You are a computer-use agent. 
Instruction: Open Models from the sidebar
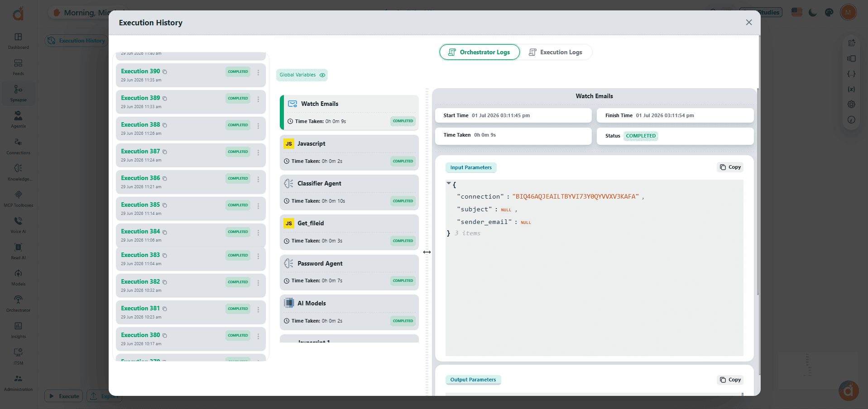(x=18, y=277)
